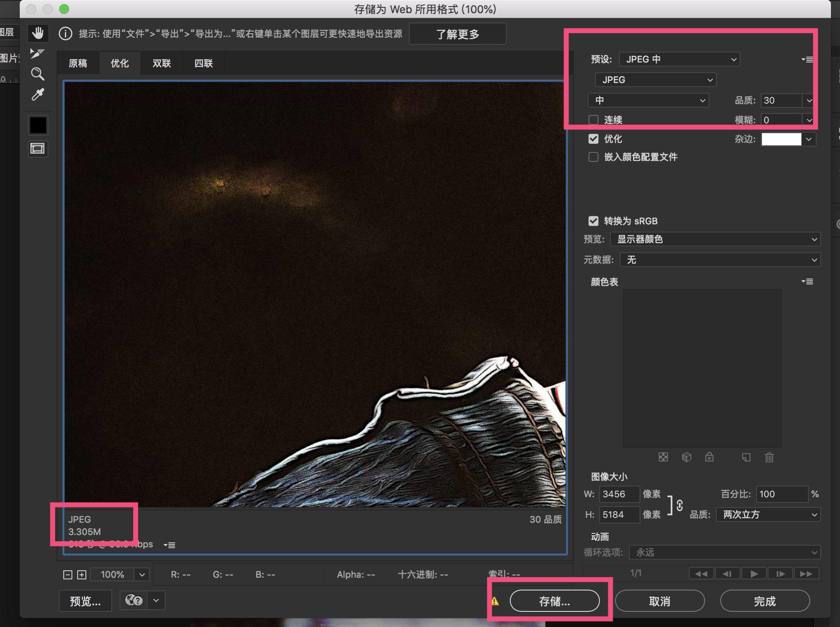Select the Slice Select tool
Image resolution: width=840 pixels, height=627 pixels.
[37, 53]
